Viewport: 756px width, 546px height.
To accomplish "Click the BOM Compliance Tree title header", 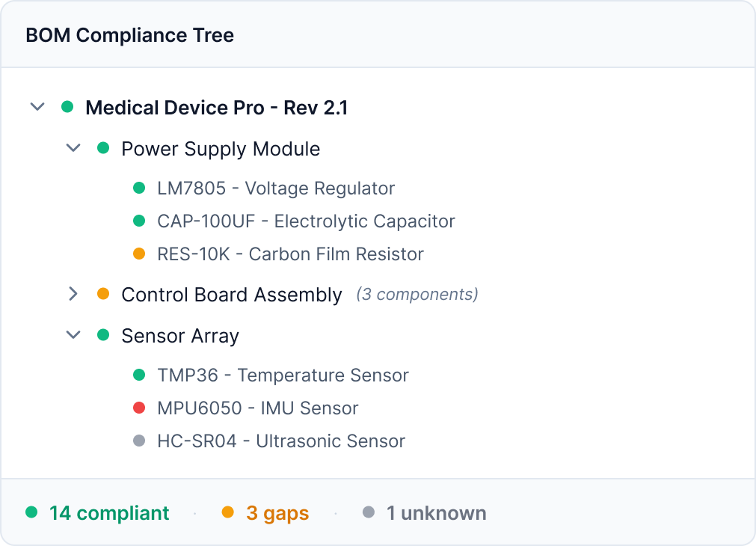I will click(x=129, y=34).
